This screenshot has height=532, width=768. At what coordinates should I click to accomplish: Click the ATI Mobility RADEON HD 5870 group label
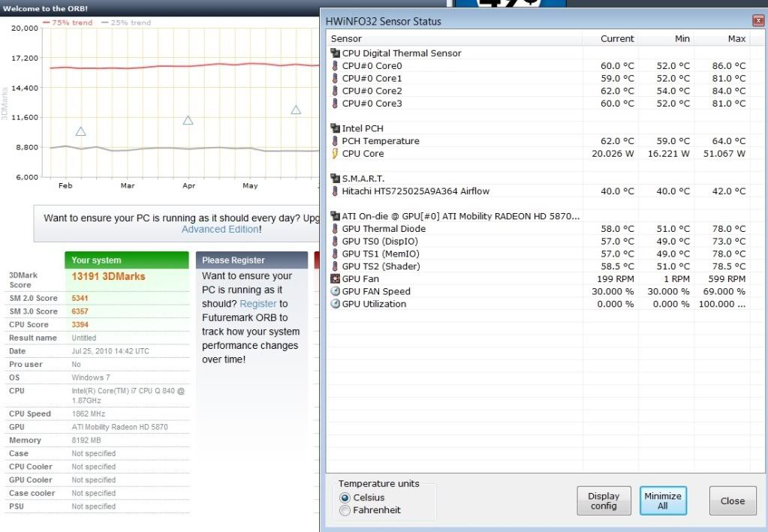461,216
